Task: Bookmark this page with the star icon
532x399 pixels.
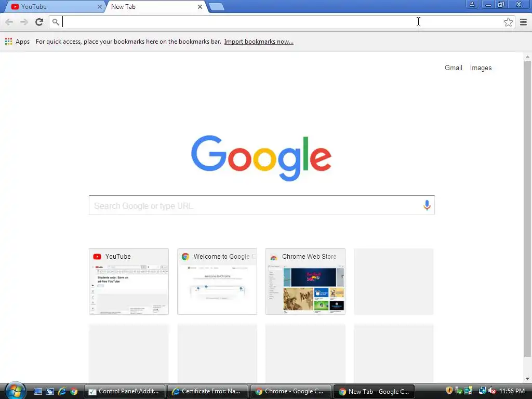Action: point(508,22)
